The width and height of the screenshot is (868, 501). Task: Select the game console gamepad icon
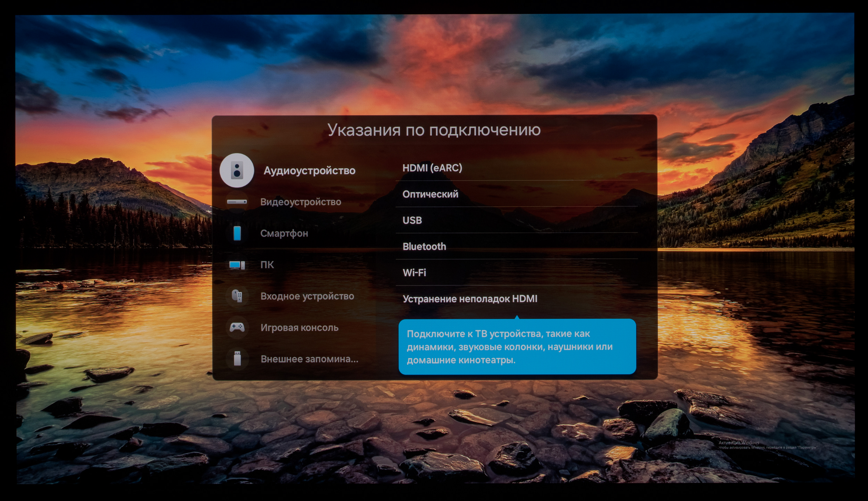[237, 327]
